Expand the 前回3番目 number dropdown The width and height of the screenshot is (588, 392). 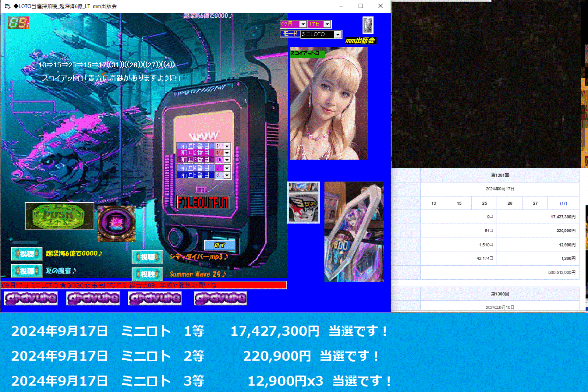click(228, 160)
